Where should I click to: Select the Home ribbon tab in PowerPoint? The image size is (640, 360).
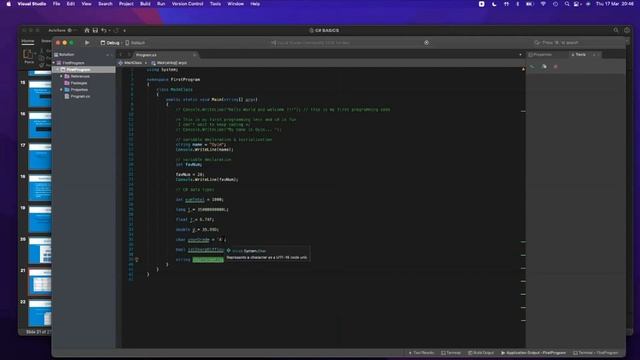28,41
